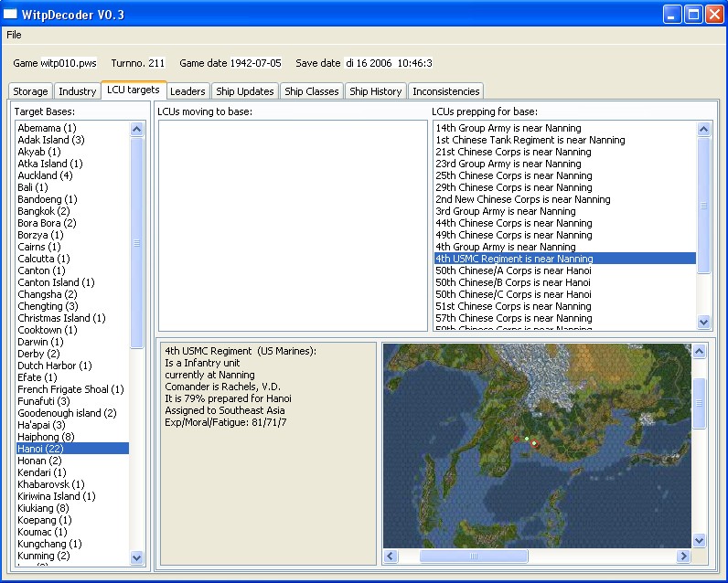Viewport: 728px width, 583px height.
Task: Open the Industry tab
Action: [x=77, y=91]
